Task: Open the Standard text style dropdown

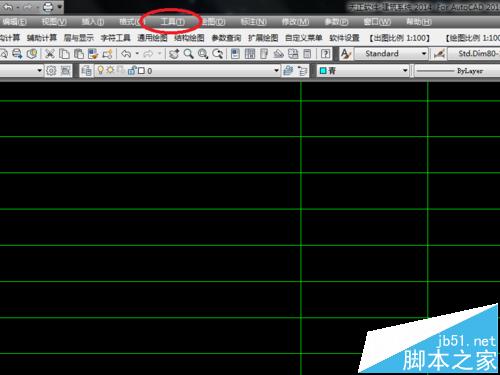Action: (x=391, y=53)
